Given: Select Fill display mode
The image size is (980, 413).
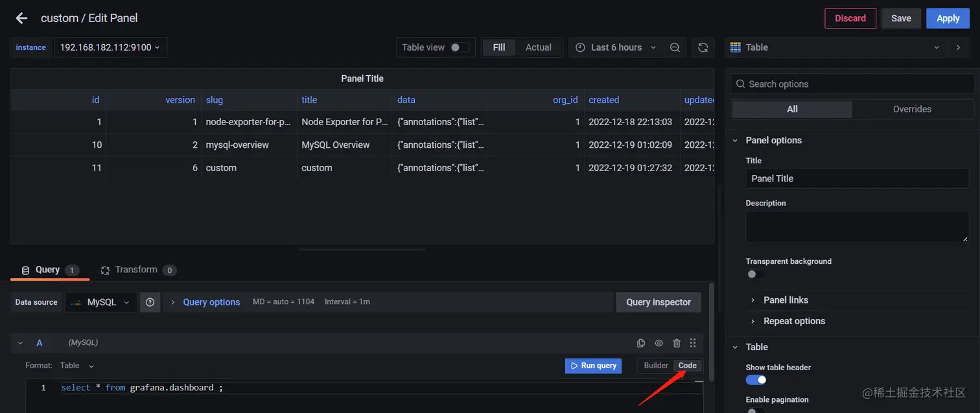Looking at the screenshot, I should (499, 47).
